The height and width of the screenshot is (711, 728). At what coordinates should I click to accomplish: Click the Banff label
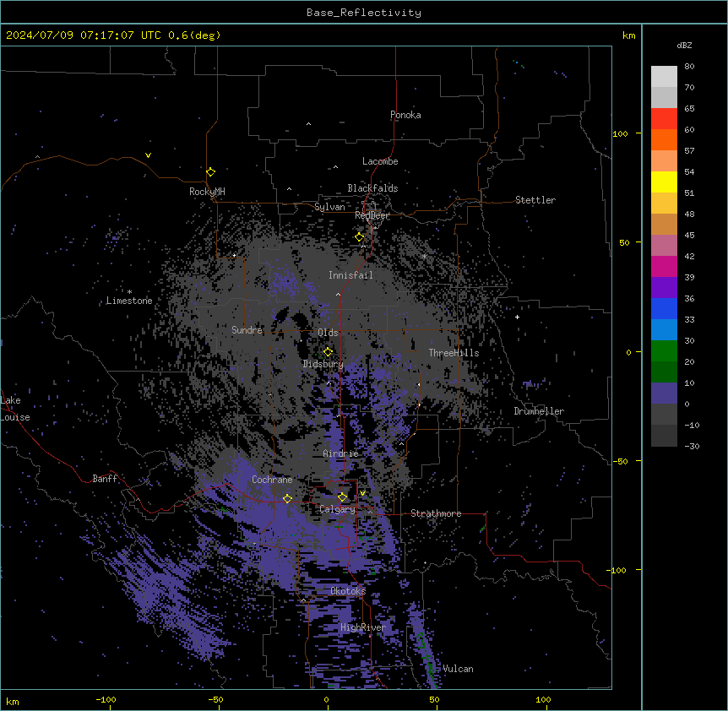pos(105,479)
